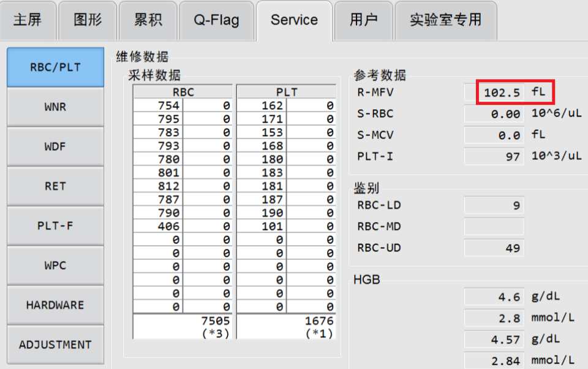Select the WPC side button

(x=55, y=265)
